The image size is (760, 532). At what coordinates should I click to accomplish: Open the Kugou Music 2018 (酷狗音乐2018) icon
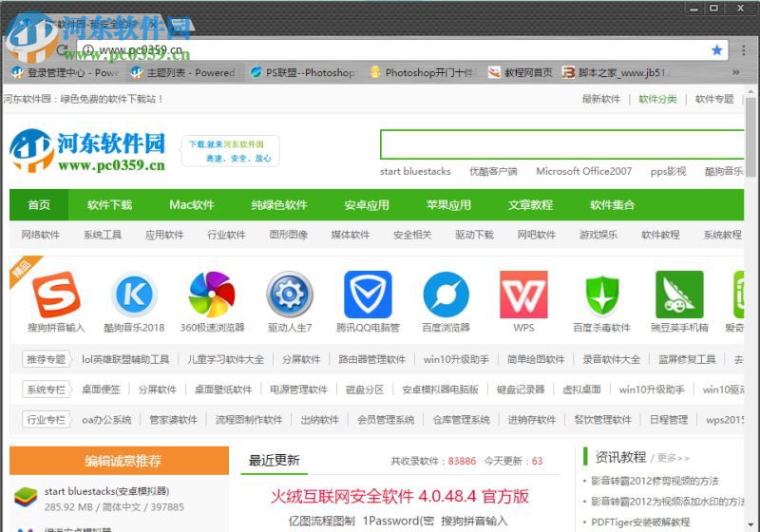[x=134, y=294]
